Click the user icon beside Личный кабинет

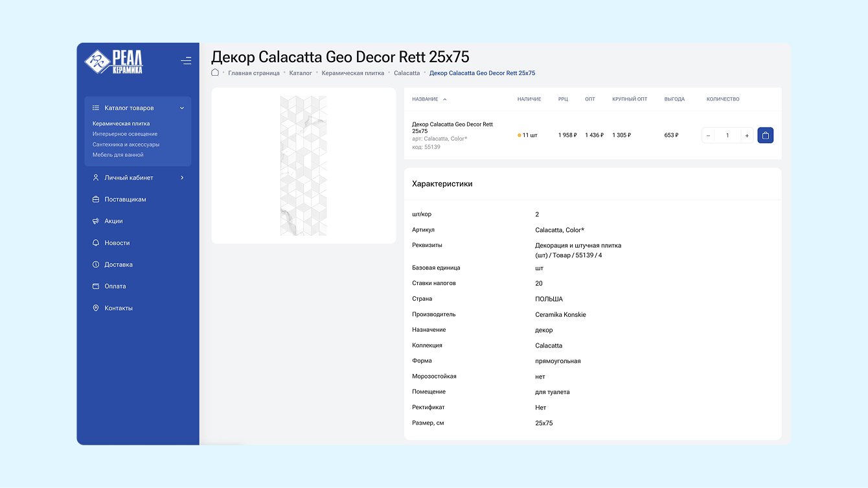[x=96, y=178]
